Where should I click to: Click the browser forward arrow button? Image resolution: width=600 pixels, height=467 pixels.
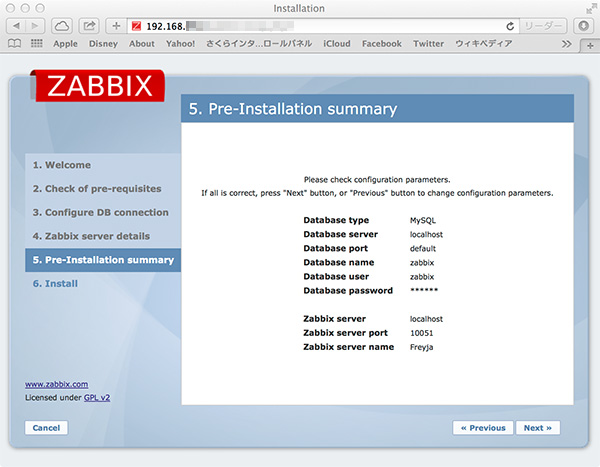tap(36, 25)
